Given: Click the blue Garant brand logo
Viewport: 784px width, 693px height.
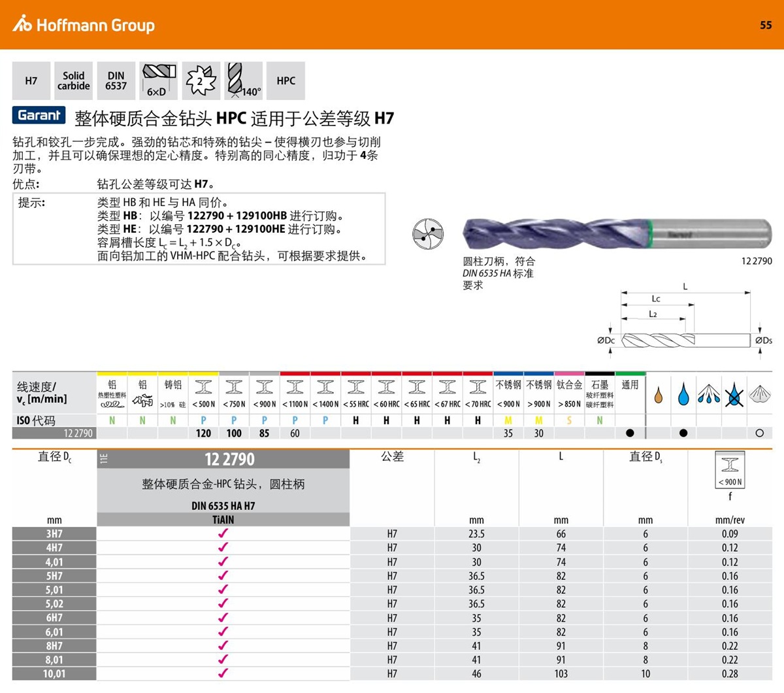Looking at the screenshot, I should [39, 116].
